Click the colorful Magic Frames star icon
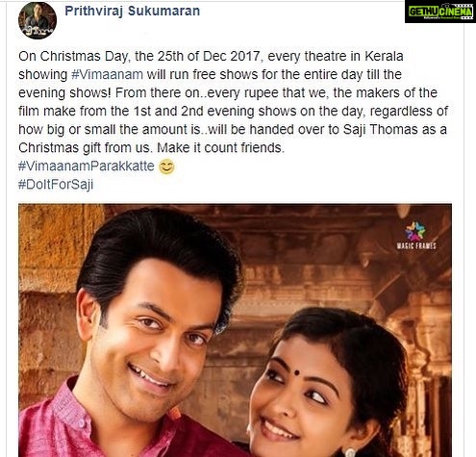 (x=414, y=231)
